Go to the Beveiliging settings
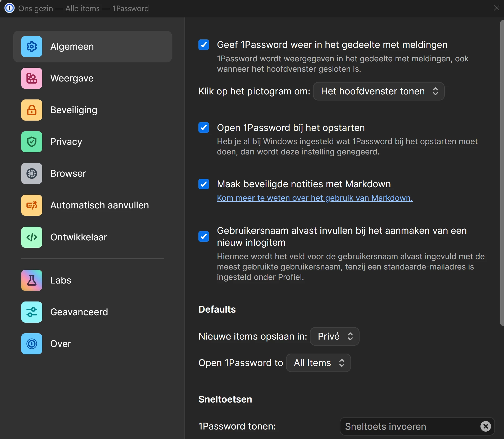The width and height of the screenshot is (504, 439). (93, 110)
